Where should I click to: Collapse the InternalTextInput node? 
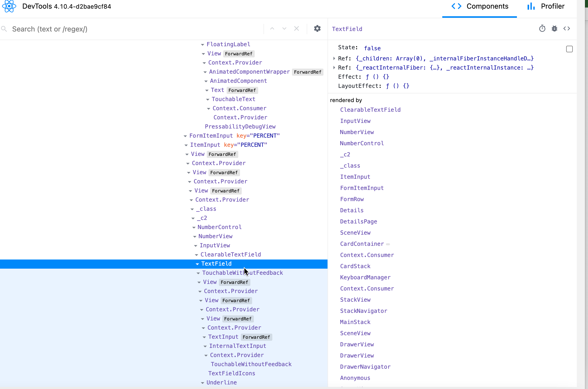pos(205,346)
